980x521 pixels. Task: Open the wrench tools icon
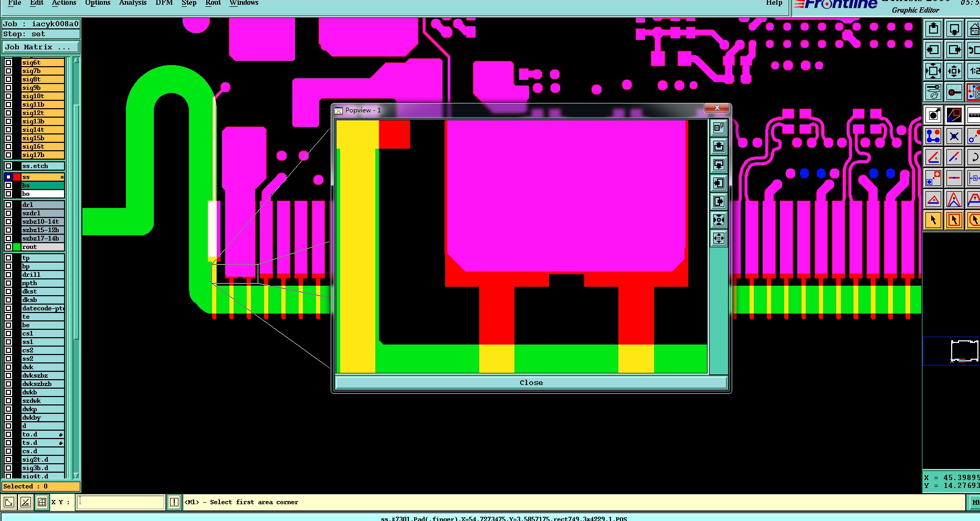coord(933,92)
